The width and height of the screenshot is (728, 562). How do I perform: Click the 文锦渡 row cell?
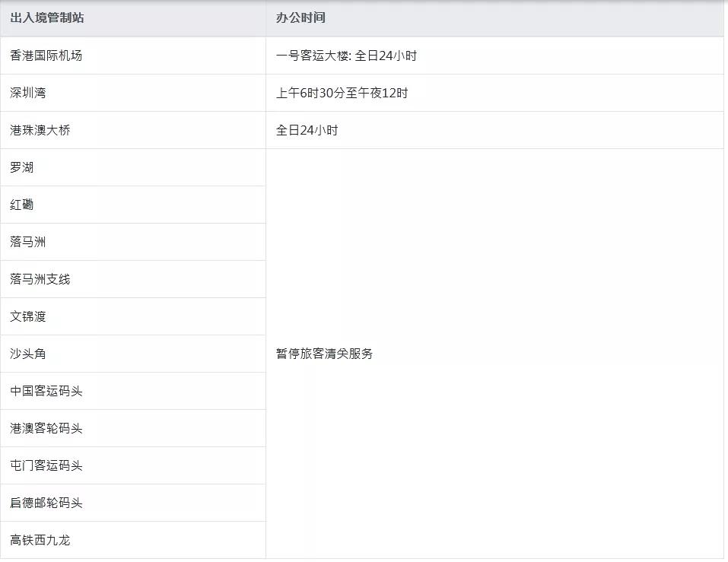[28, 316]
